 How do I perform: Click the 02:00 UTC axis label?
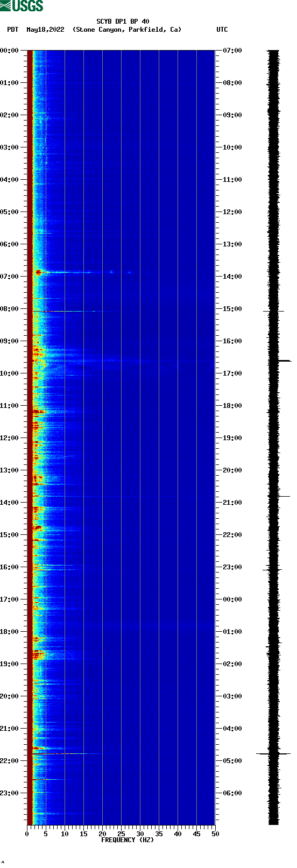click(232, 664)
